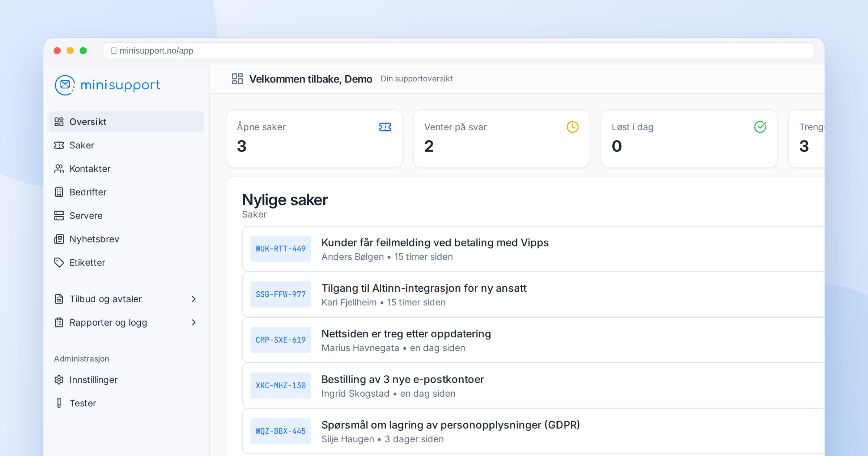Select Bedrifter from the sidebar
Image resolution: width=868 pixels, height=456 pixels.
tap(126, 192)
